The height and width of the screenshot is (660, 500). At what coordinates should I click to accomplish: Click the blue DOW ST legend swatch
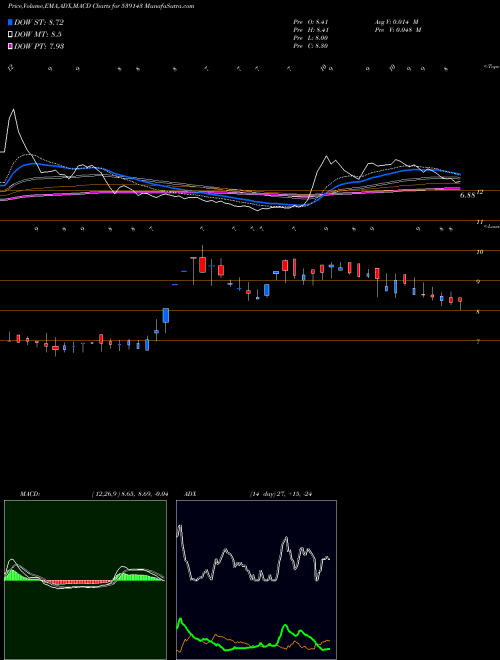[x=10, y=22]
